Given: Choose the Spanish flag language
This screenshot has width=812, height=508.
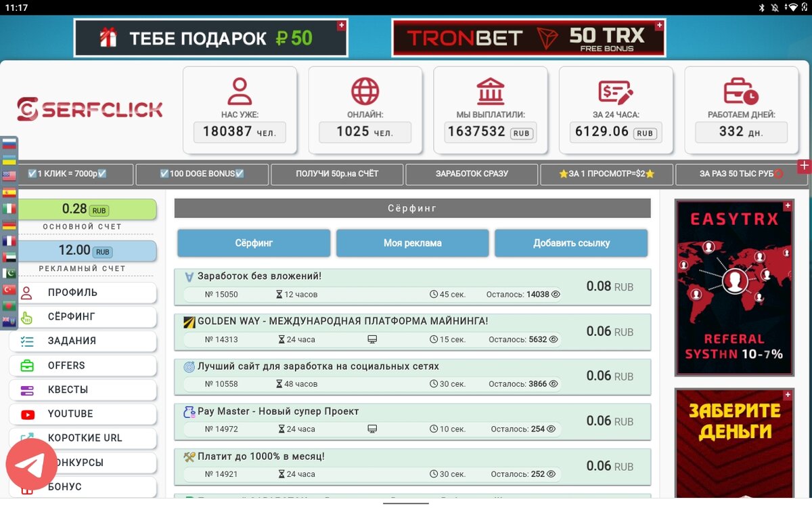Looking at the screenshot, I should pos(9,192).
